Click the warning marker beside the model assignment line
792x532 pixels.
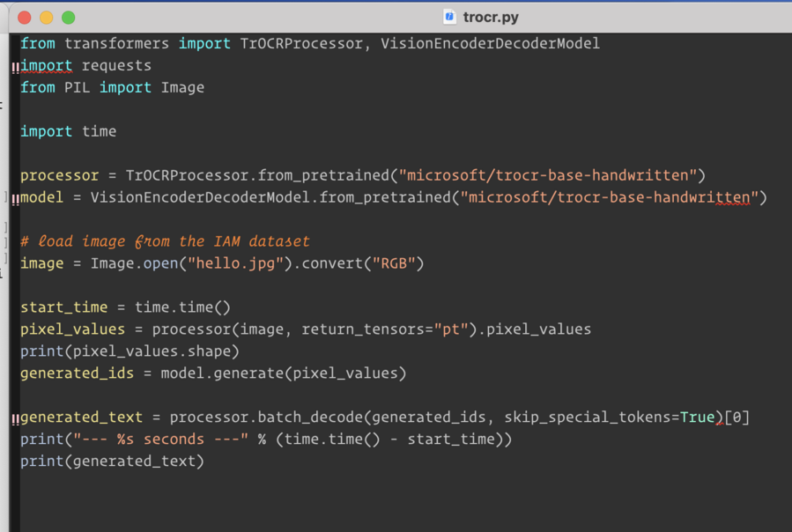tap(15, 199)
